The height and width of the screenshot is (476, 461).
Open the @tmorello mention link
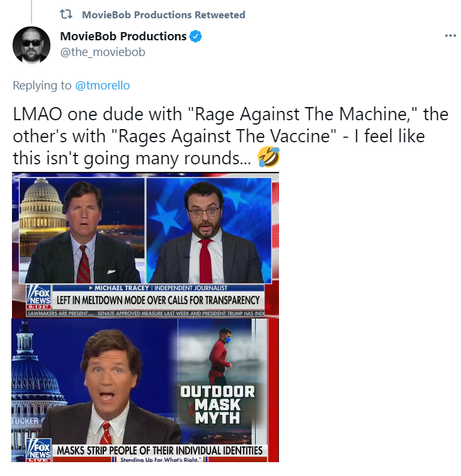(103, 85)
